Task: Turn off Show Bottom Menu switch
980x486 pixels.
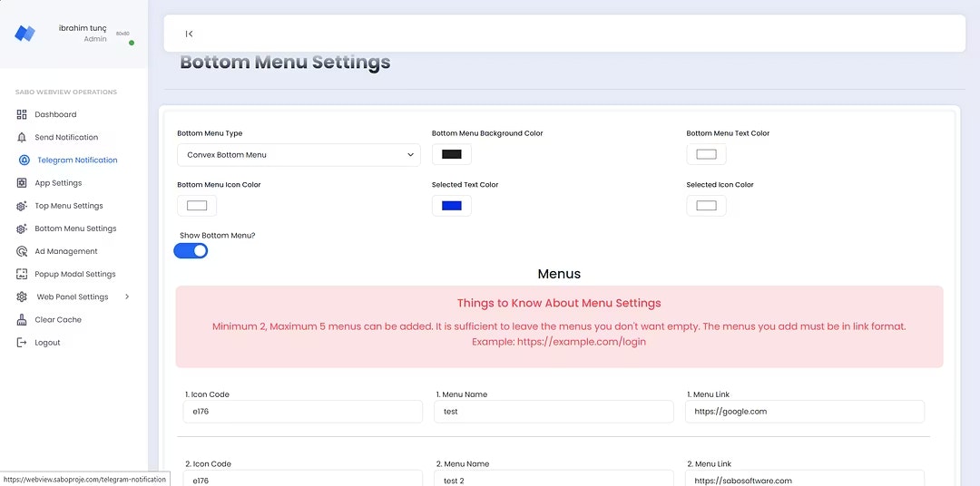Action: point(191,250)
